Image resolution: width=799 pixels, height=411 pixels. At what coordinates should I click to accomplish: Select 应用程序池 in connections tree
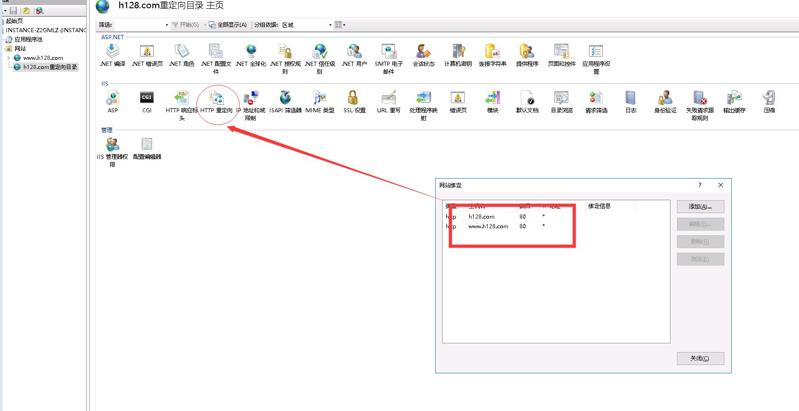click(x=28, y=39)
